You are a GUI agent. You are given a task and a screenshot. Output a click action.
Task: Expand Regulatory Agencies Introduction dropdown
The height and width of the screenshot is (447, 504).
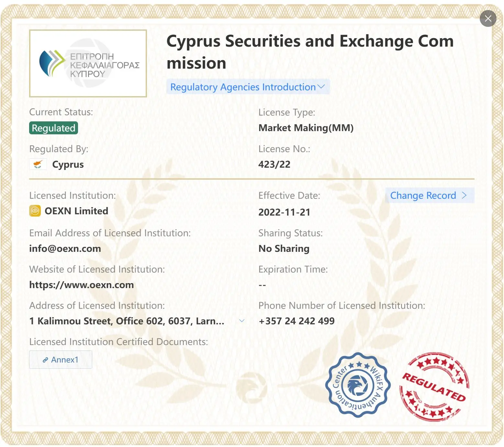(248, 87)
